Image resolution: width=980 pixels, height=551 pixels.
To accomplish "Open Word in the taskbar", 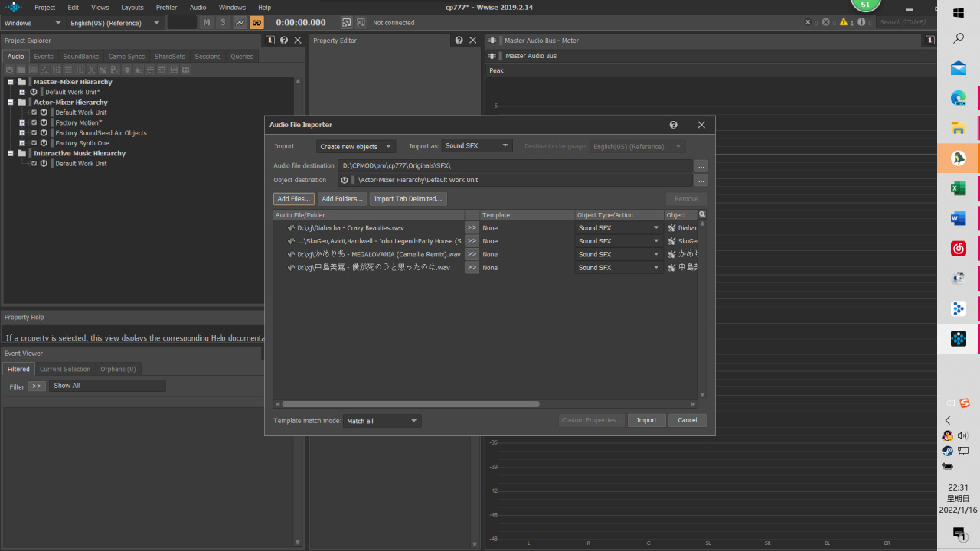I will [959, 219].
